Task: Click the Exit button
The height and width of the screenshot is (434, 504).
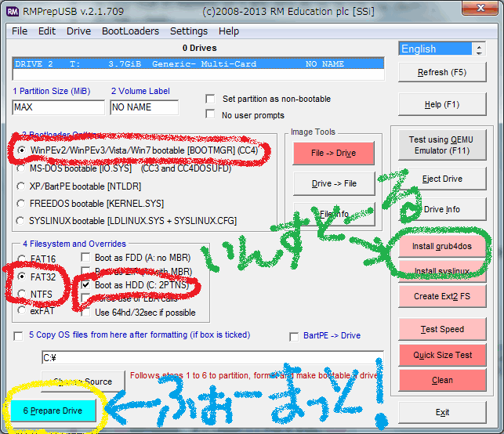Action: tap(442, 413)
